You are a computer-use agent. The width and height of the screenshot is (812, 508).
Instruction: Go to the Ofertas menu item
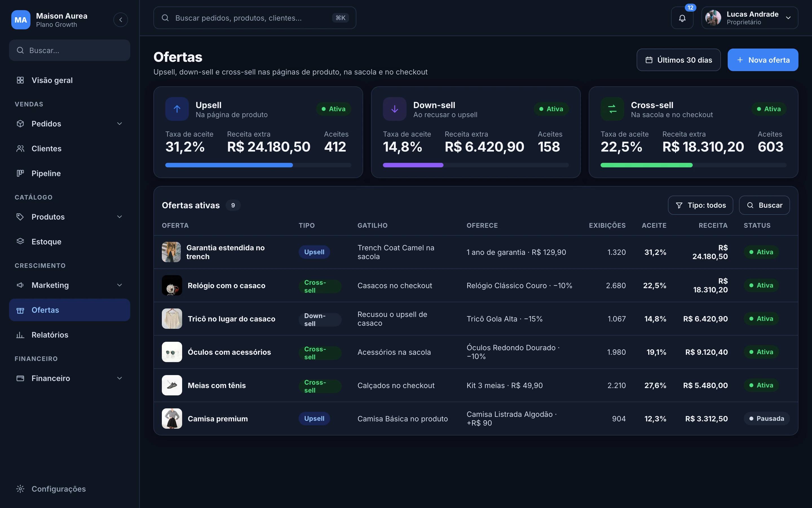coord(69,310)
